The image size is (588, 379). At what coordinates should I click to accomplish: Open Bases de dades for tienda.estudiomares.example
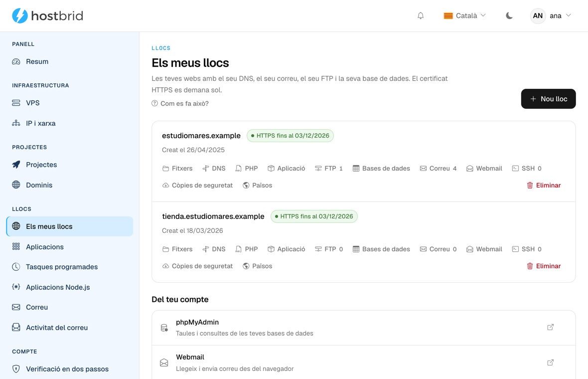[381, 249]
